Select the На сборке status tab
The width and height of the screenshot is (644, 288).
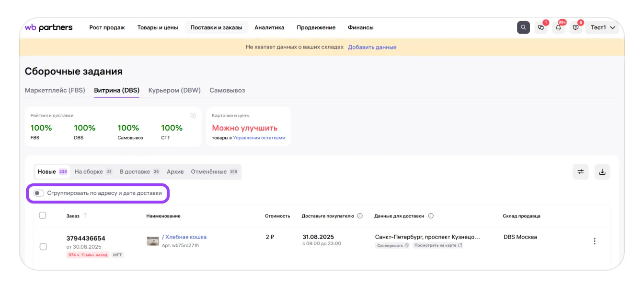89,171
